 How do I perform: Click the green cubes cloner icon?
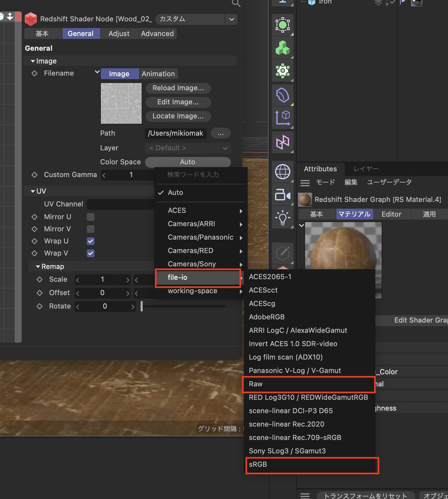coord(282,48)
